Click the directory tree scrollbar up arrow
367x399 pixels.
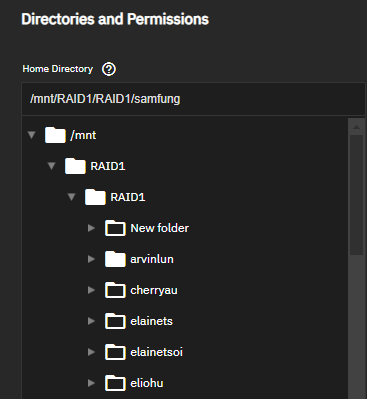click(x=356, y=127)
